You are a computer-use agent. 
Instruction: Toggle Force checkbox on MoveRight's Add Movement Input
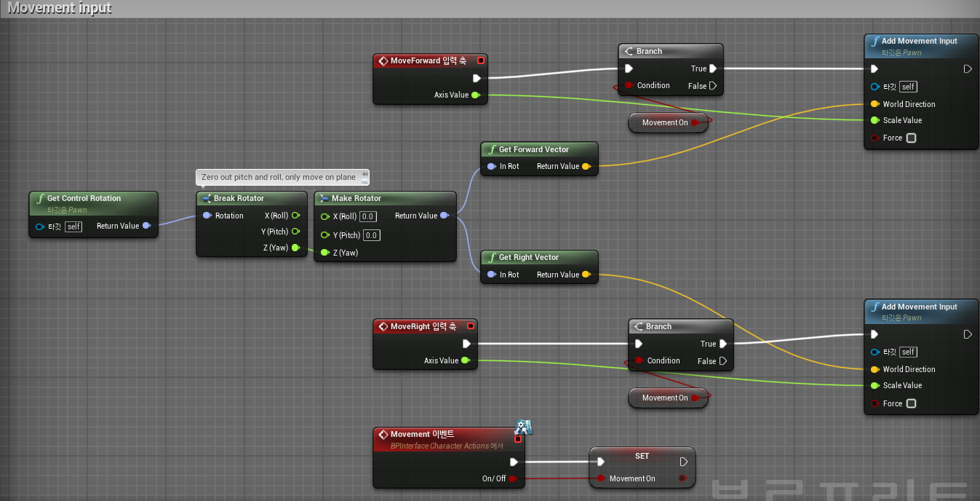pyautogui.click(x=911, y=403)
